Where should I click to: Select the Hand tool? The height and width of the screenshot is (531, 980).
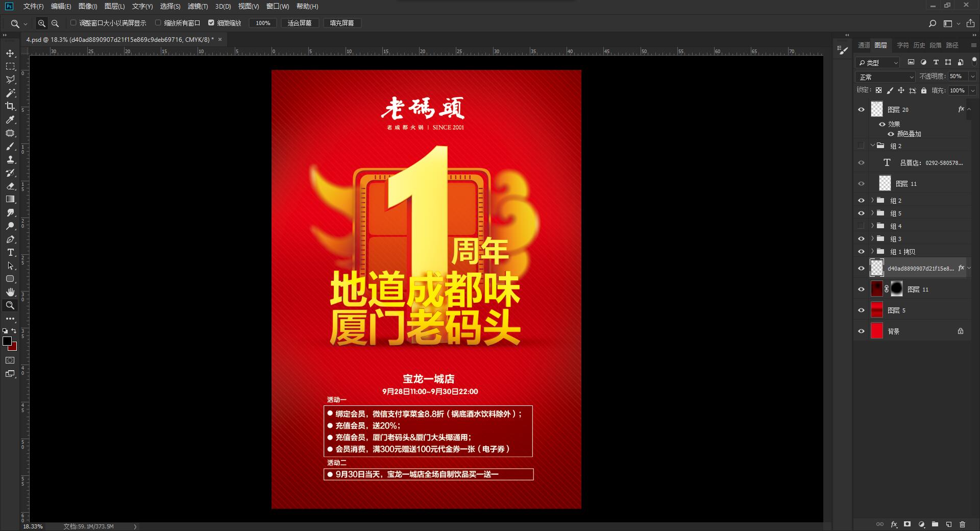pos(10,292)
